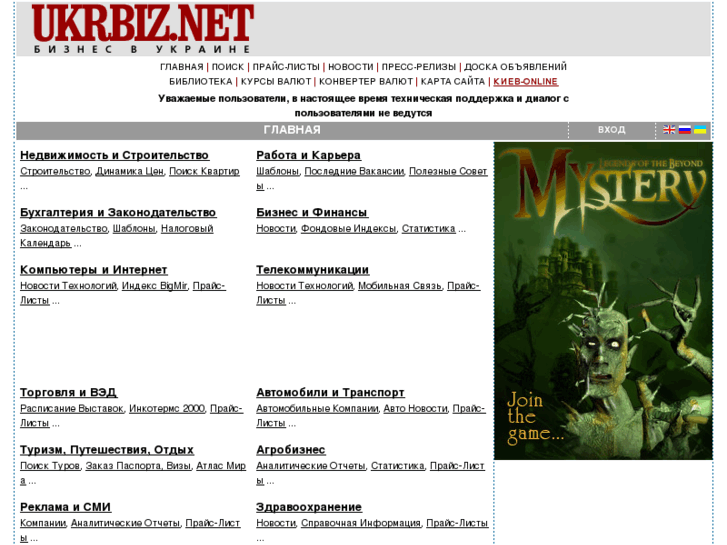Open the Аналитические Отчеты under Агробизнес
Viewport: 727px width, 545px height.
coord(311,466)
